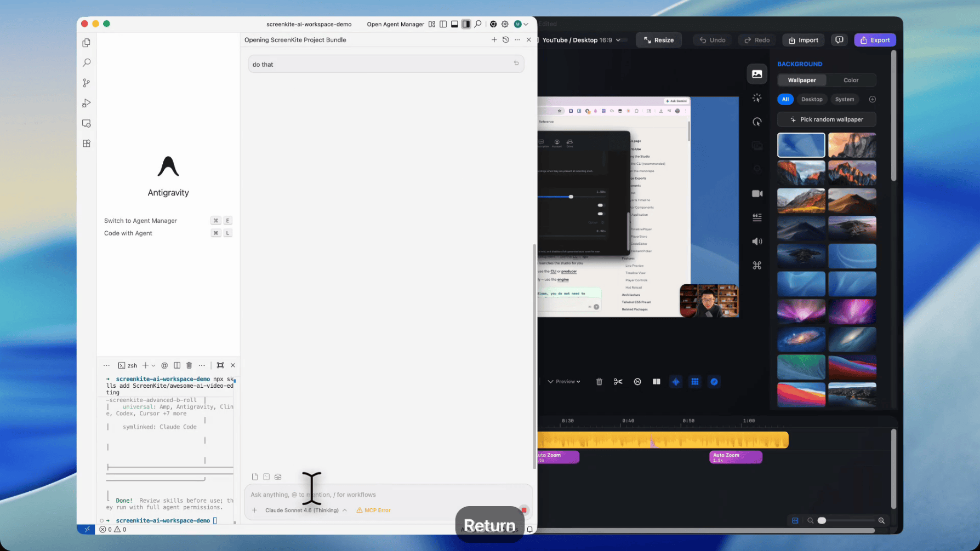Stop the agent with the red stop button
Viewport: 980px width, 551px height.
pos(524,510)
